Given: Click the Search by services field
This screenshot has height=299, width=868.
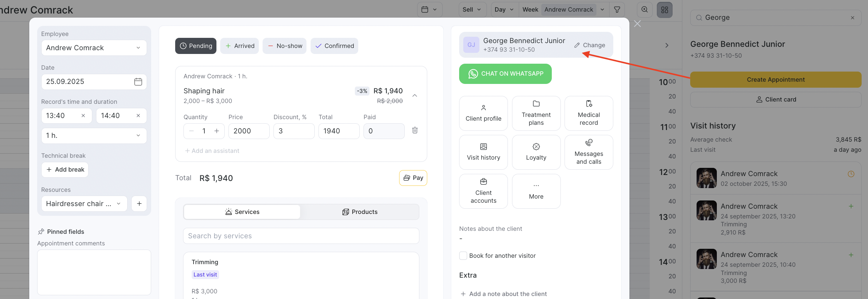Looking at the screenshot, I should point(301,236).
